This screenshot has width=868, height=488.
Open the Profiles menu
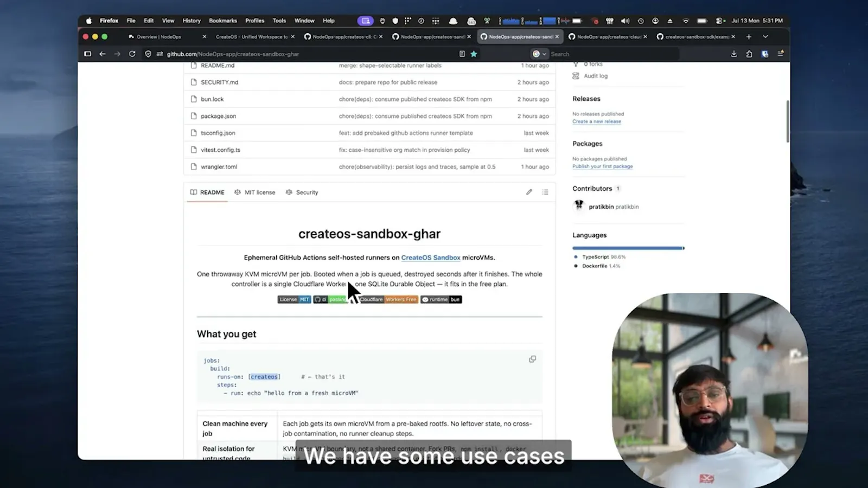point(254,21)
